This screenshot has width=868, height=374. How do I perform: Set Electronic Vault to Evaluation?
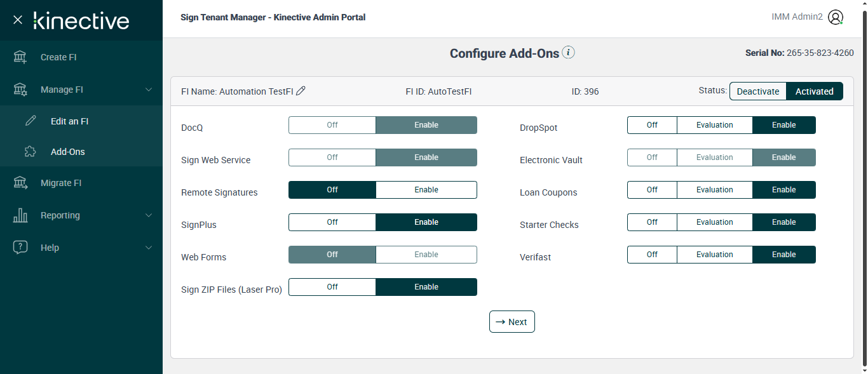(x=715, y=157)
